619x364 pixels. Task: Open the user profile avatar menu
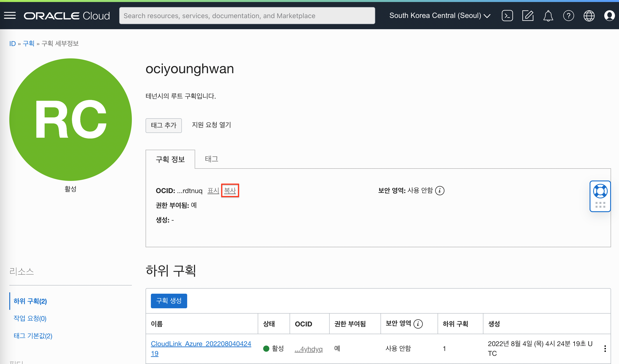pos(609,16)
